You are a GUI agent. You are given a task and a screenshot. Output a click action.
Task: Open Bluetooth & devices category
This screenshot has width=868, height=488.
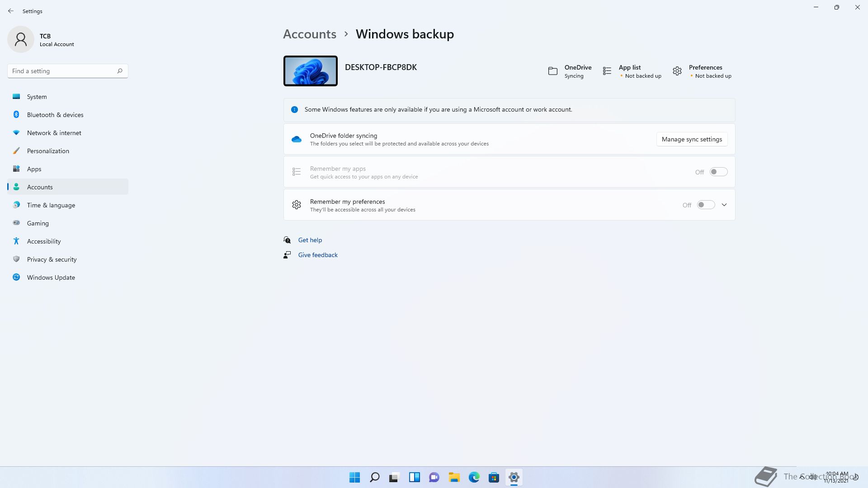68,114
